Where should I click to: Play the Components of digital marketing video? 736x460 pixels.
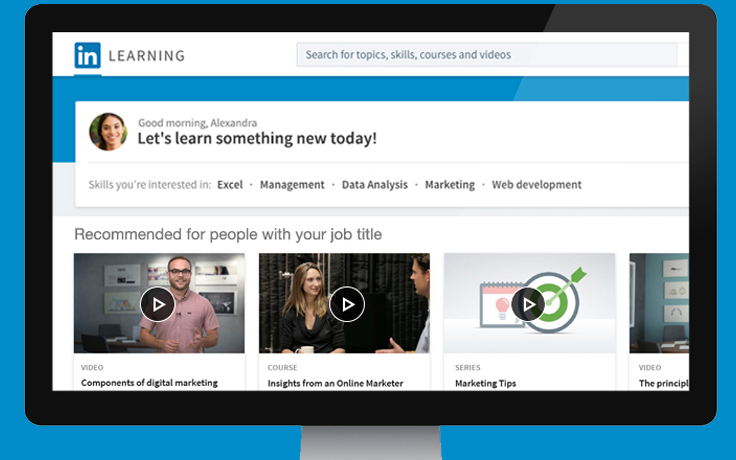click(x=158, y=303)
